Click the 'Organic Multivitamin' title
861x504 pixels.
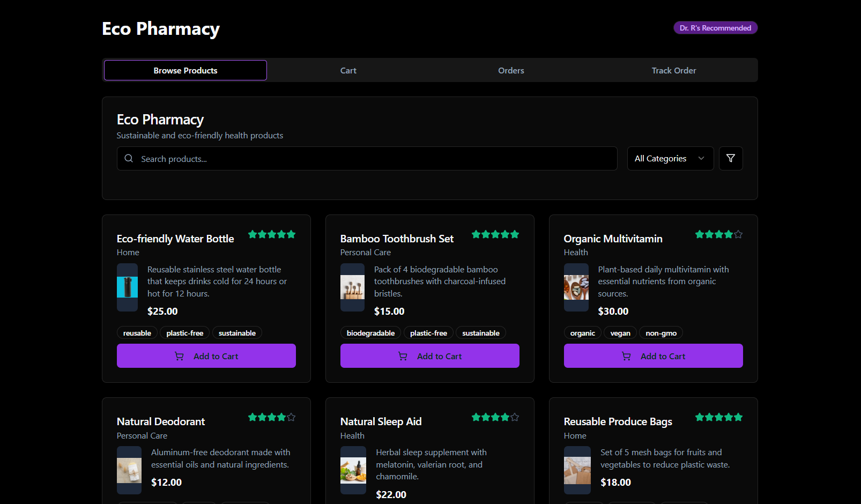click(x=613, y=239)
